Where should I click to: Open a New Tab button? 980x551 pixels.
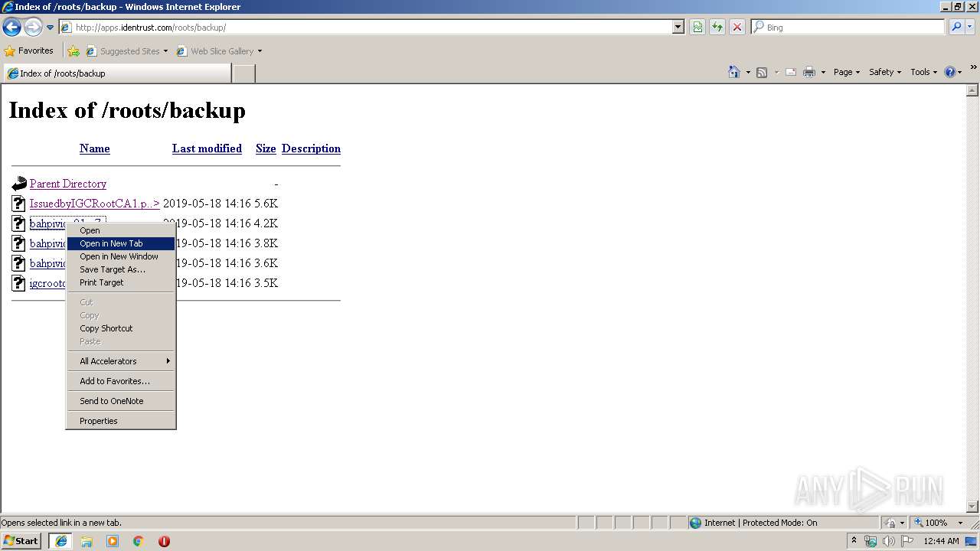[x=243, y=73]
